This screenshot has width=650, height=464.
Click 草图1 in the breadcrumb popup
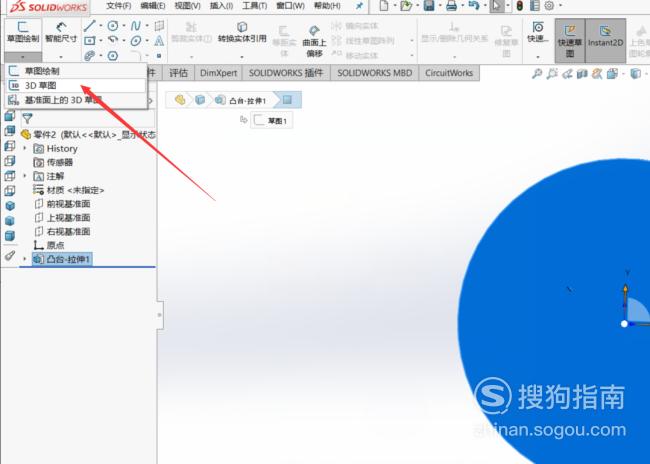point(272,121)
